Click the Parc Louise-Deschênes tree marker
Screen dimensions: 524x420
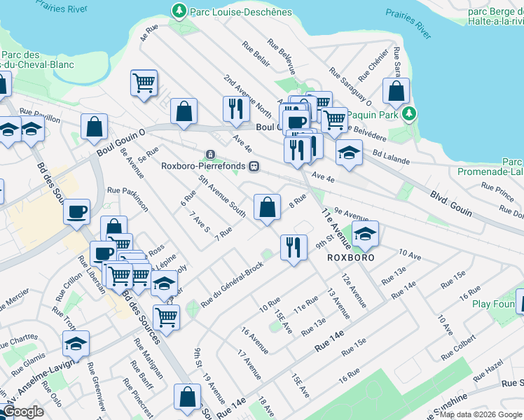point(179,11)
